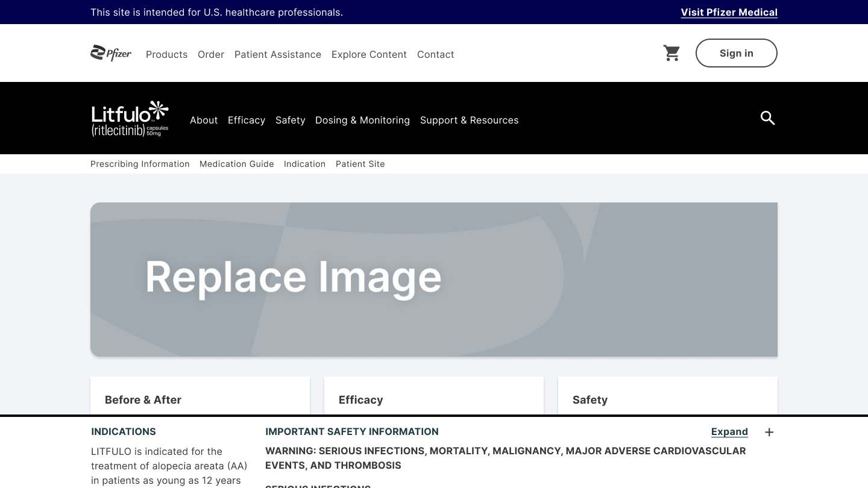Open the Products menu
The height and width of the screenshot is (488, 868).
coord(166,54)
